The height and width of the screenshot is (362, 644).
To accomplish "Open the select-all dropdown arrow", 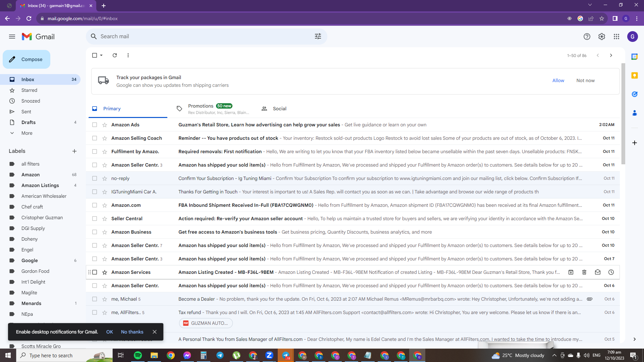I will coord(101,55).
